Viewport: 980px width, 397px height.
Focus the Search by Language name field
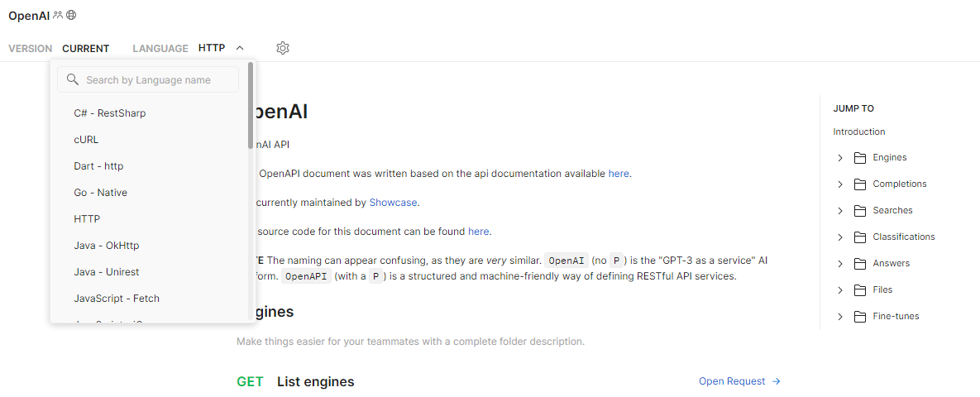pyautogui.click(x=157, y=80)
